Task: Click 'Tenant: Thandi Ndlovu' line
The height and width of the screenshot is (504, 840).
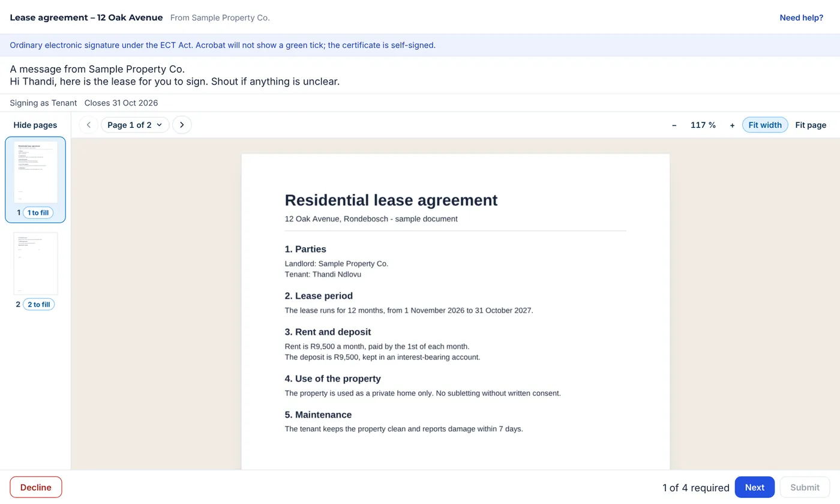Action: coord(323,274)
